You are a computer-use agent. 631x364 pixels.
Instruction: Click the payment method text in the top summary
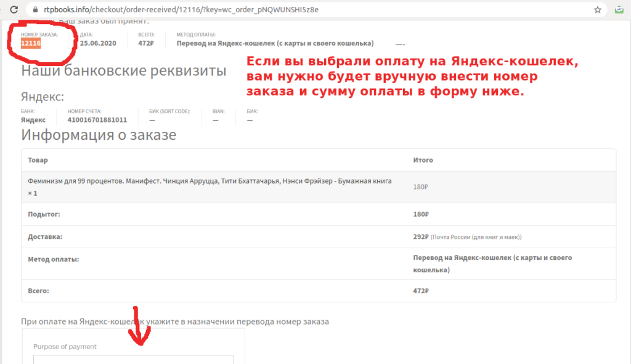(275, 44)
